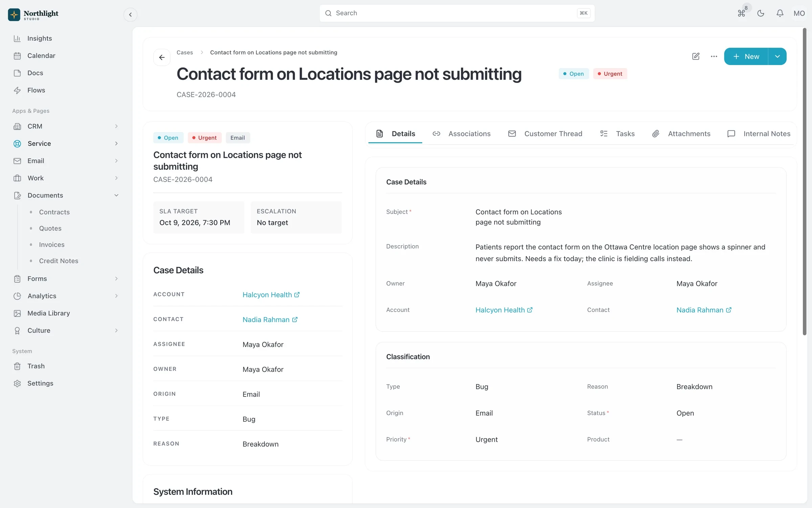Click the New button
This screenshot has width=812, height=508.
tap(746, 56)
